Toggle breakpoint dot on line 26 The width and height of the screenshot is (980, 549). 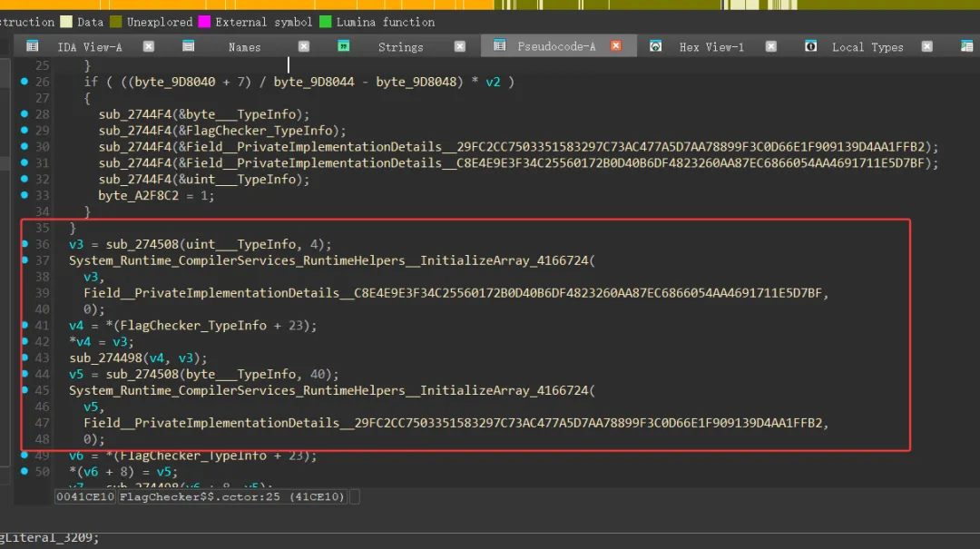24,82
